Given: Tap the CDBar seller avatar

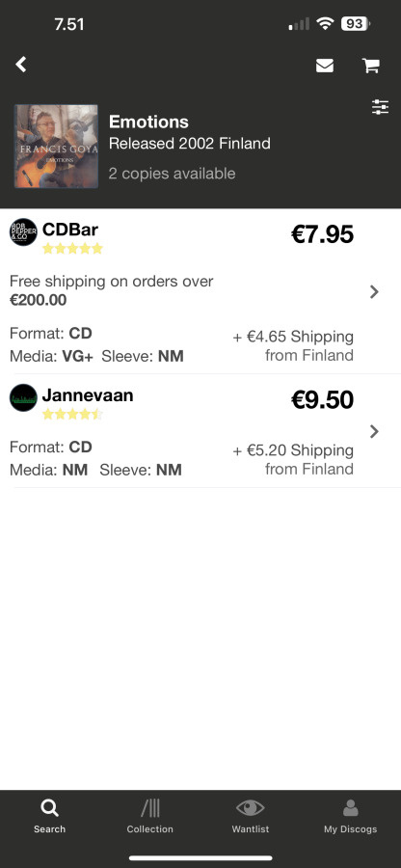Looking at the screenshot, I should [23, 231].
